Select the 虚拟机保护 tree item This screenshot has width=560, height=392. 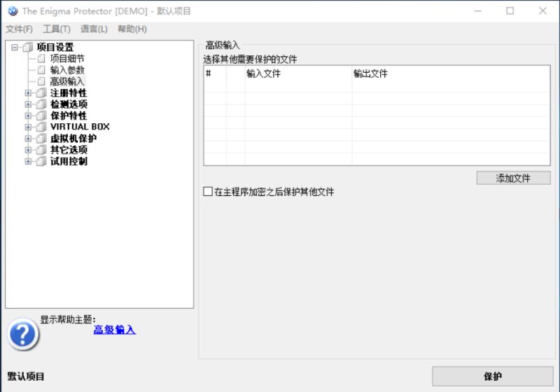point(73,139)
